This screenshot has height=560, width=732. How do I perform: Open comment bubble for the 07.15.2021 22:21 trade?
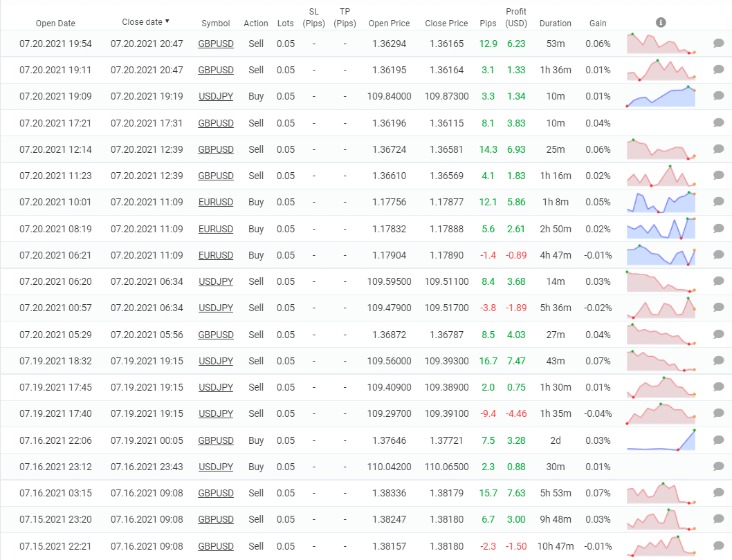[718, 546]
